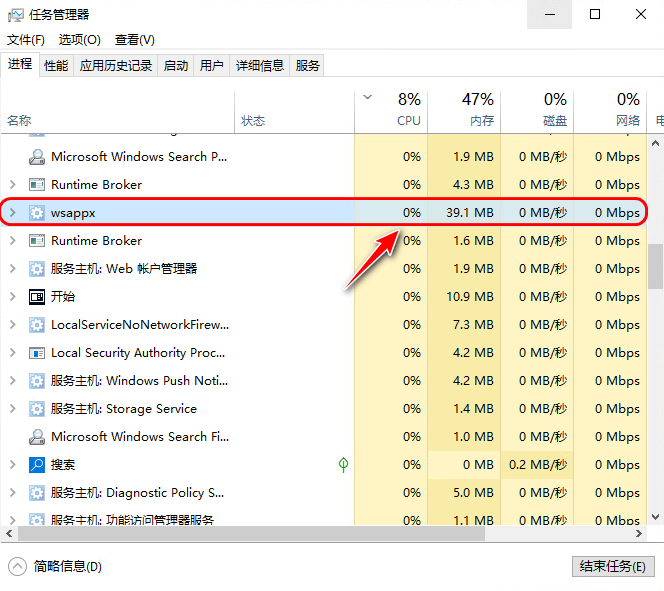Minimize the Task Manager window
Screen dimensions: 664x591
(550, 14)
